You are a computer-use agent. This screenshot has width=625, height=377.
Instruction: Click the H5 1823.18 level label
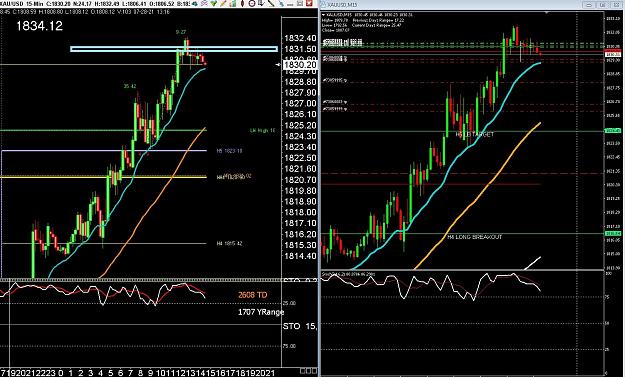point(229,151)
